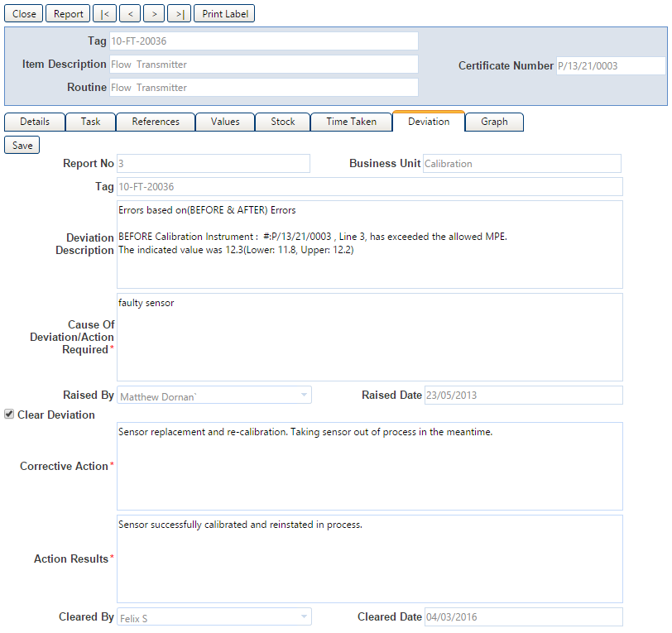Edit the Cause Of Deviation text area
The width and height of the screenshot is (672, 633).
click(370, 338)
